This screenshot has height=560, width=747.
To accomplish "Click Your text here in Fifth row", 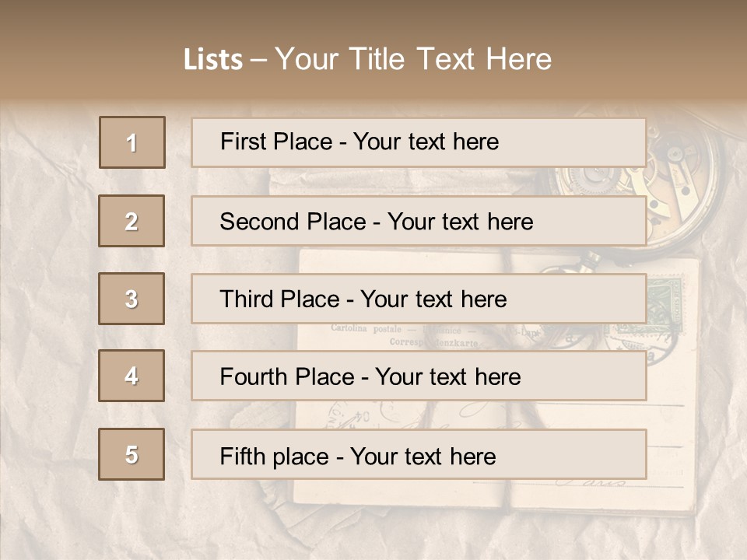I will click(423, 456).
